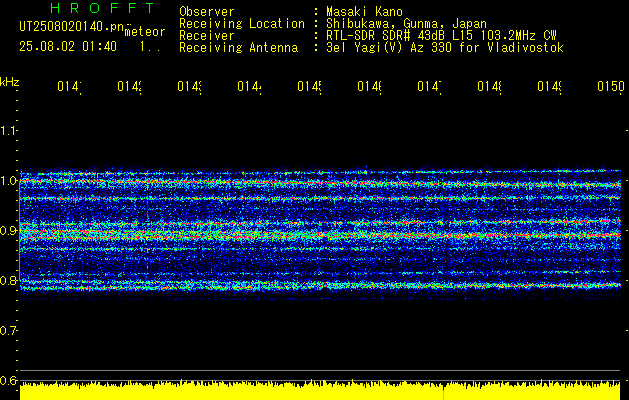Click the location Shibukawa, Gunma, Japan
Image resolution: width=629 pixels, height=400 pixels.
[406, 24]
